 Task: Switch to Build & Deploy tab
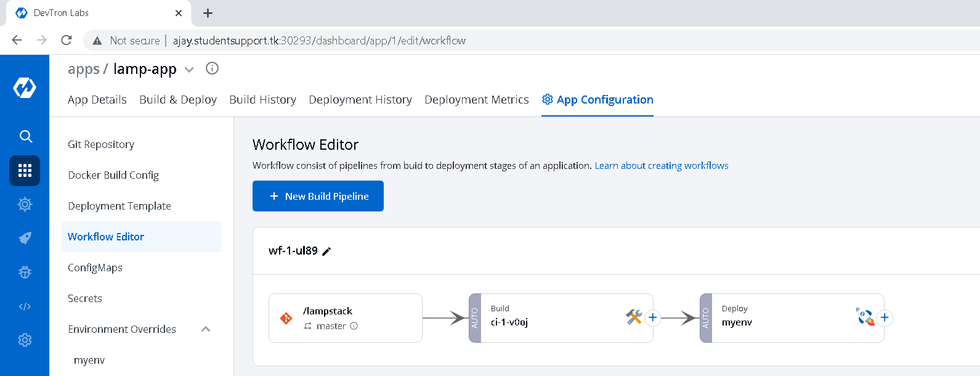point(178,100)
